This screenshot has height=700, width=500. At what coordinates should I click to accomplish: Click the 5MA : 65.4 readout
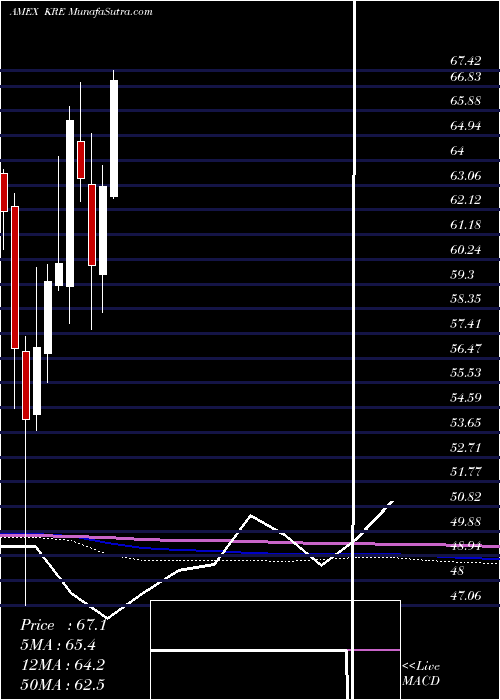pyautogui.click(x=58, y=645)
